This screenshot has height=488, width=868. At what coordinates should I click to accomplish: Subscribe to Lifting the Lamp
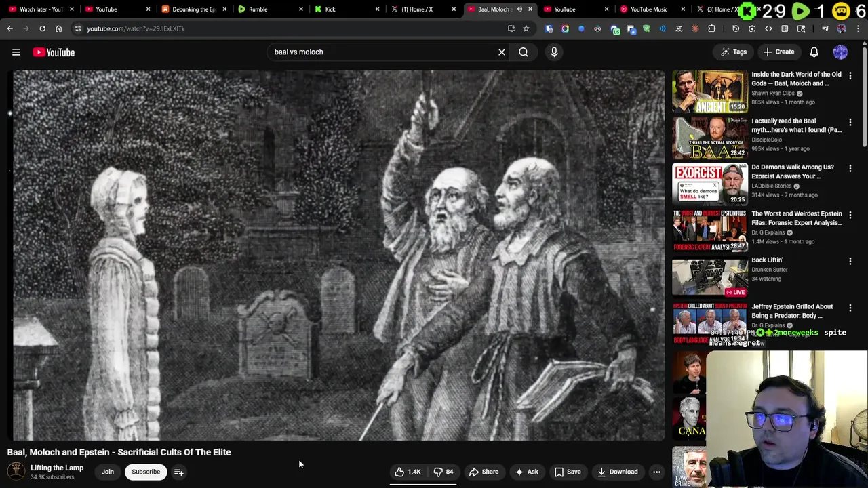tap(146, 472)
